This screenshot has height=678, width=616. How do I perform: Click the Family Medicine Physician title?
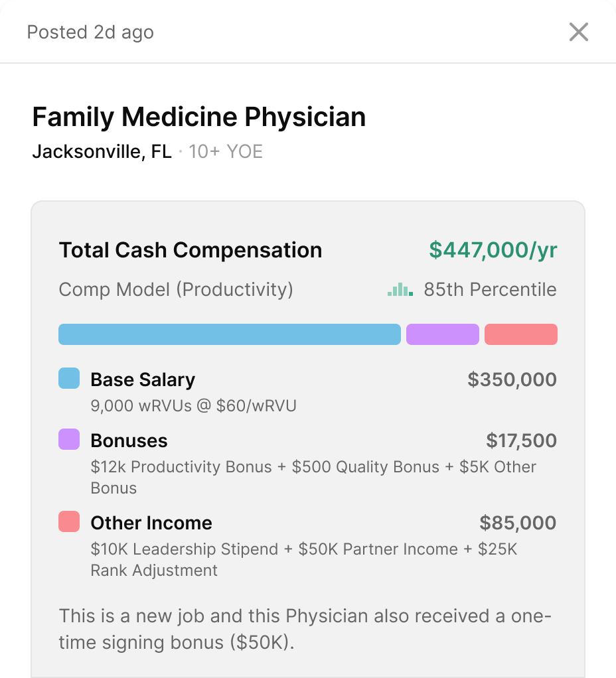coord(199,117)
